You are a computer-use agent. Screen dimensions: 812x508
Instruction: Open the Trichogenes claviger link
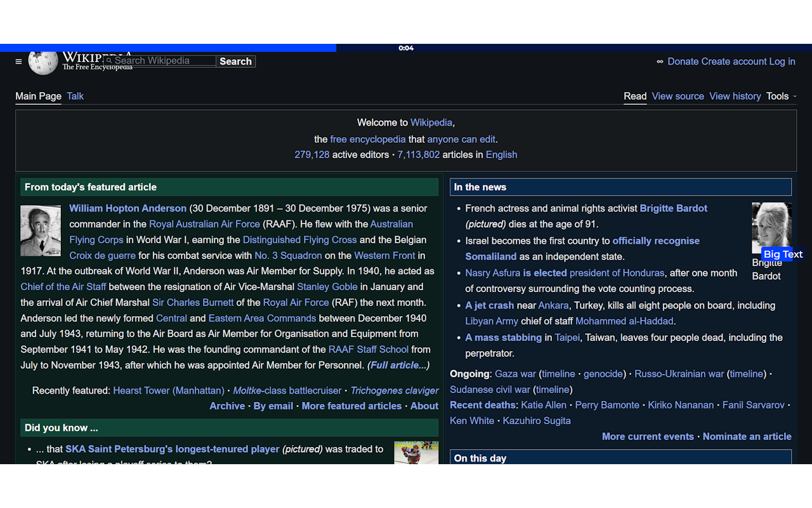point(395,391)
